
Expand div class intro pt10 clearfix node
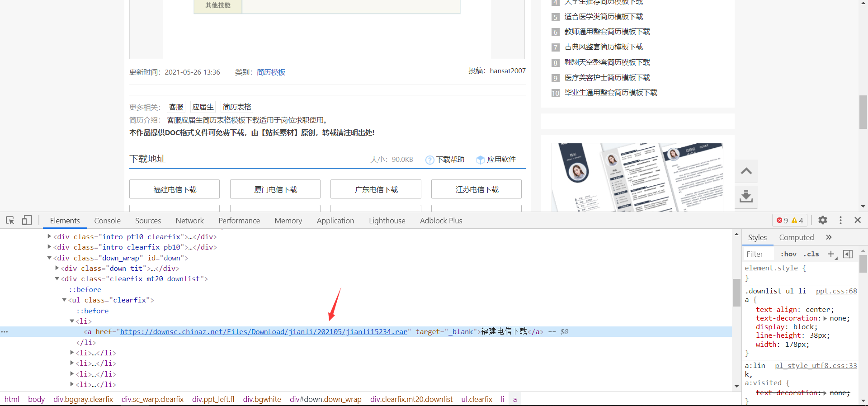(x=49, y=236)
